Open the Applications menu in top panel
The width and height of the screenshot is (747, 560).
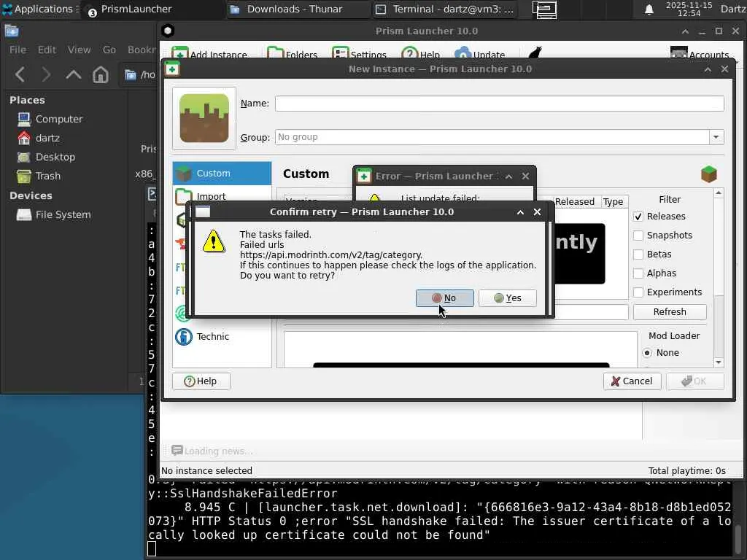click(x=40, y=9)
